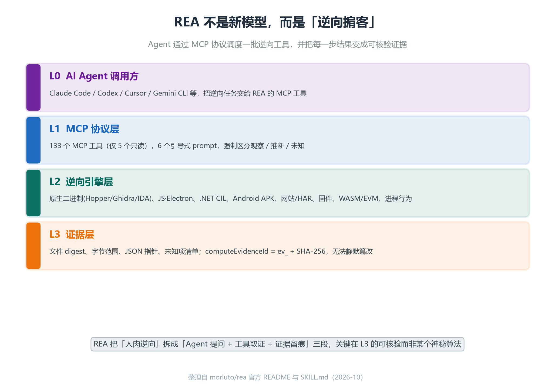Click the subtitle starting 'Agent 通过 MCP 协议调度'
Screen dimensions: 555x392
coord(277,44)
